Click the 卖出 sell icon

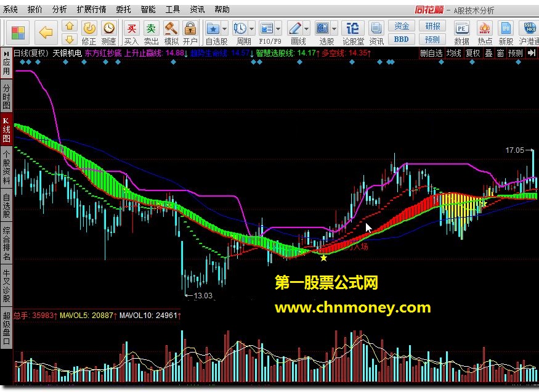pos(151,28)
